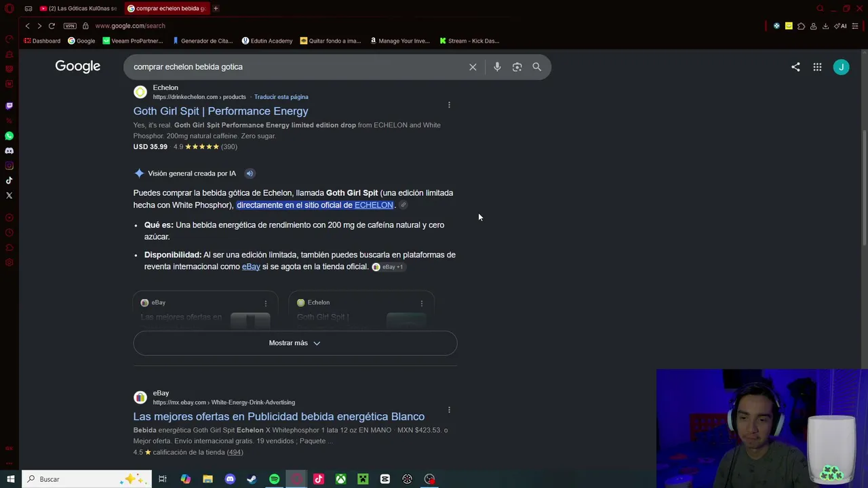Start voice search with the microphone icon

point(497,67)
